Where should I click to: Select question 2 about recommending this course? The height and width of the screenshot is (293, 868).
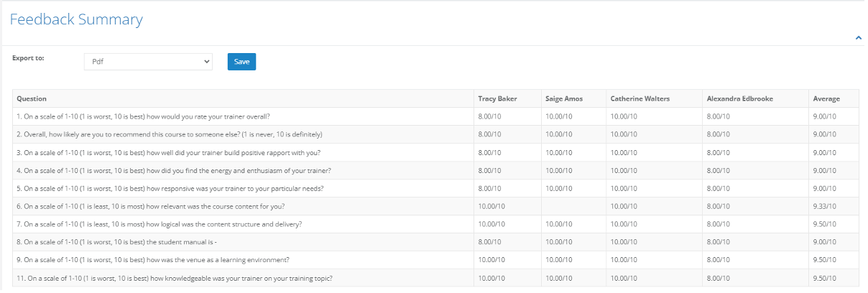[x=170, y=134]
